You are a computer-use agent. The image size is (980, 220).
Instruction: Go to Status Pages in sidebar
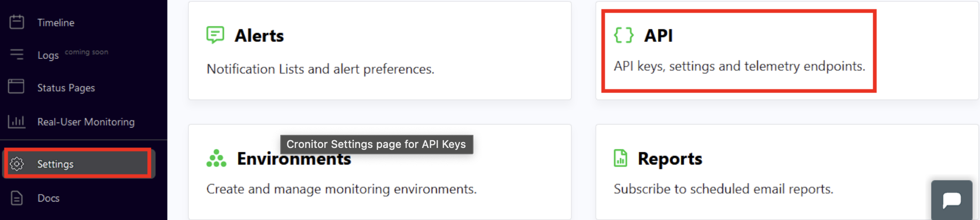66,88
